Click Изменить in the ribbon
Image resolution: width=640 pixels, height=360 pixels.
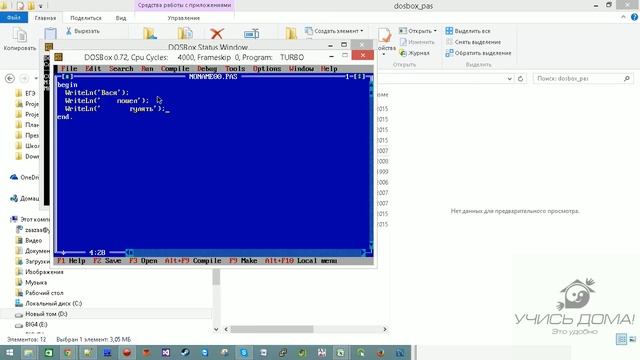416,42
